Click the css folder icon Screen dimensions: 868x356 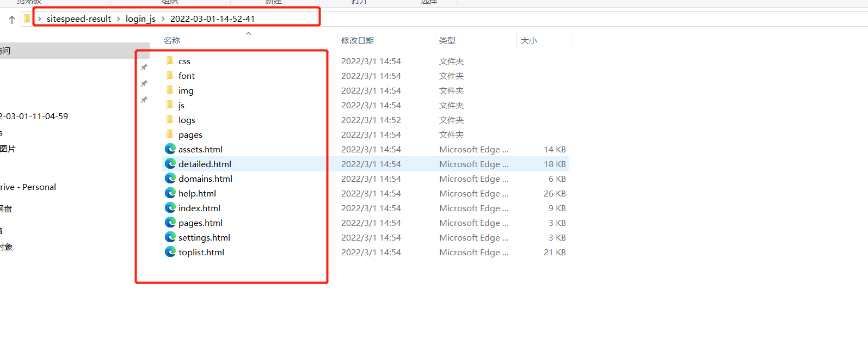(x=170, y=60)
